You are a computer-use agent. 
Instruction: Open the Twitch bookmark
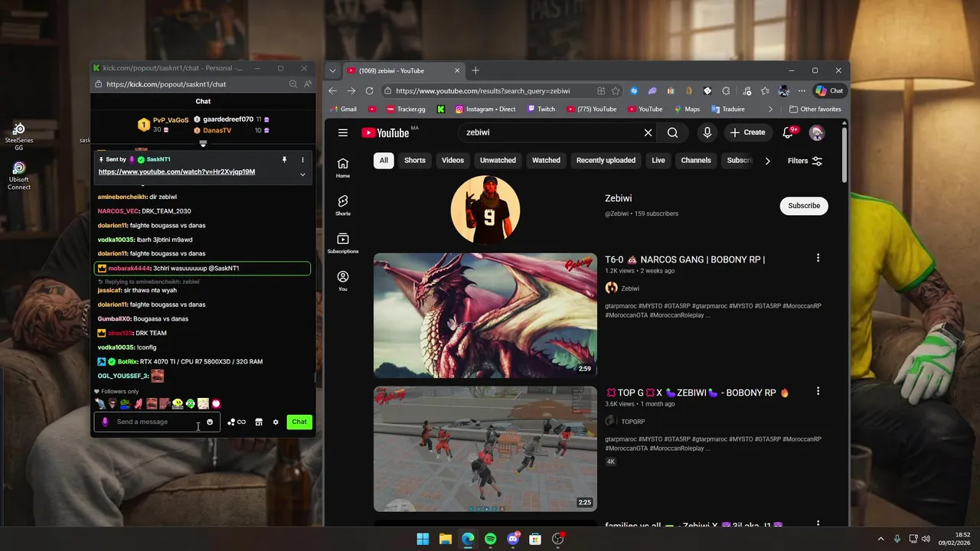tap(541, 109)
